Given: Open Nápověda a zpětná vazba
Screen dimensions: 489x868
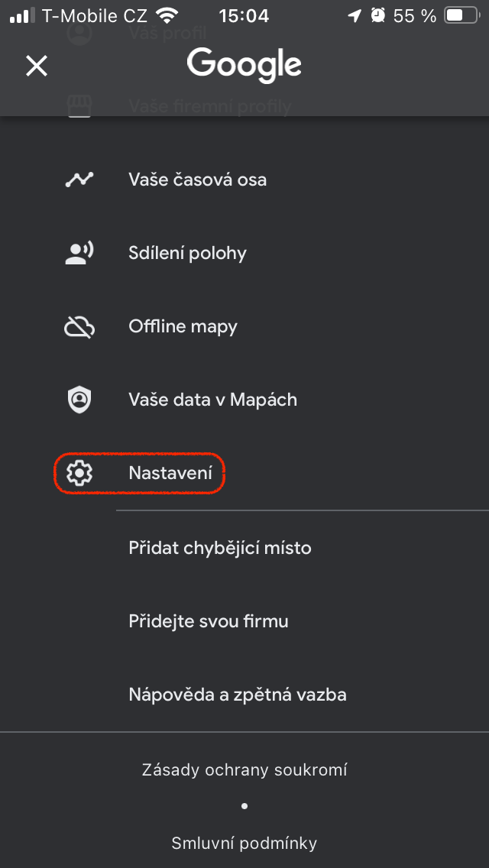Looking at the screenshot, I should point(238,695).
